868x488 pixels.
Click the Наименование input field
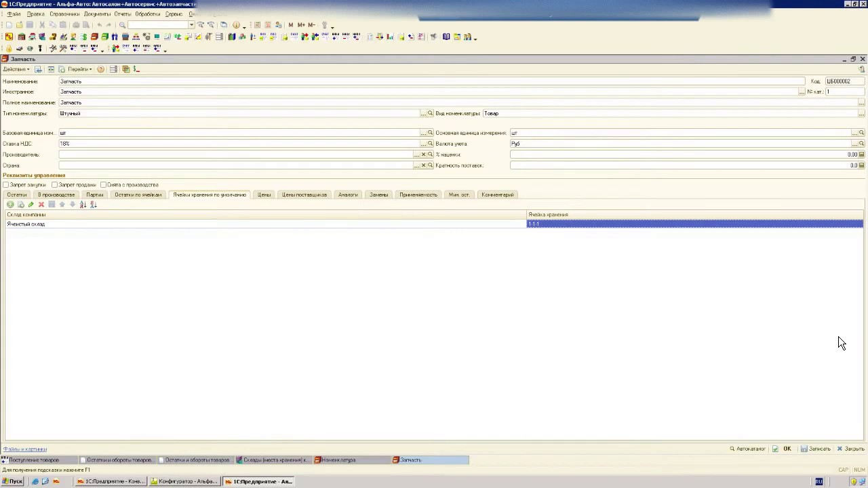pos(431,81)
